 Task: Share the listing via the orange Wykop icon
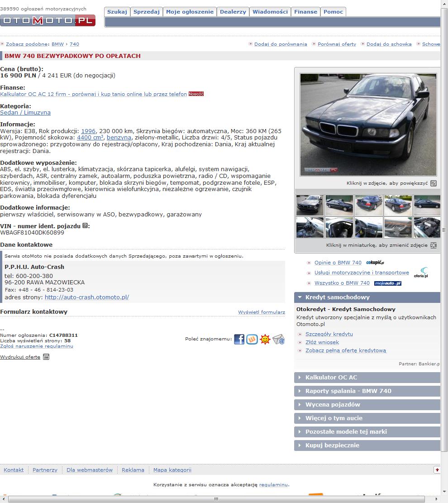(252, 339)
